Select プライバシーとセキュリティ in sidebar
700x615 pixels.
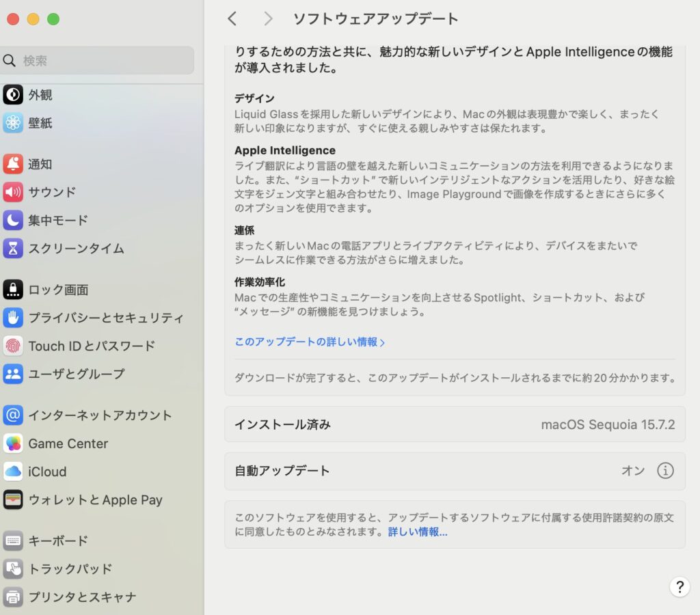click(105, 318)
